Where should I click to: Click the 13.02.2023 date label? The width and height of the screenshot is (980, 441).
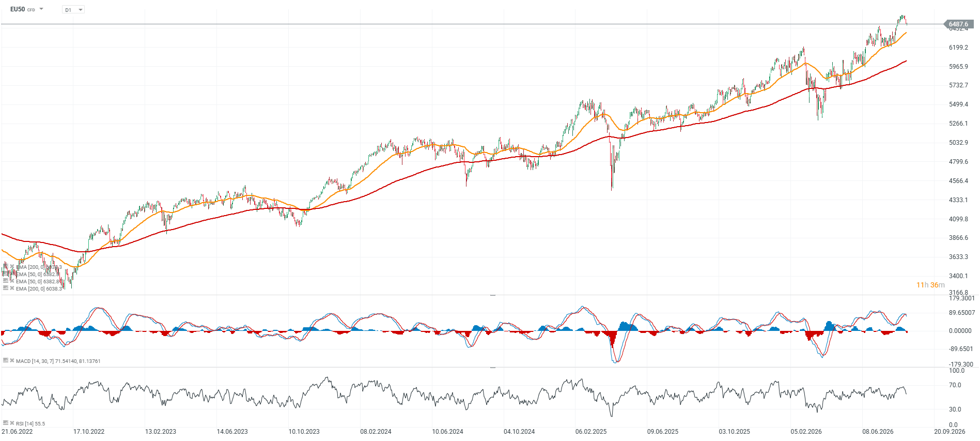pyautogui.click(x=161, y=432)
